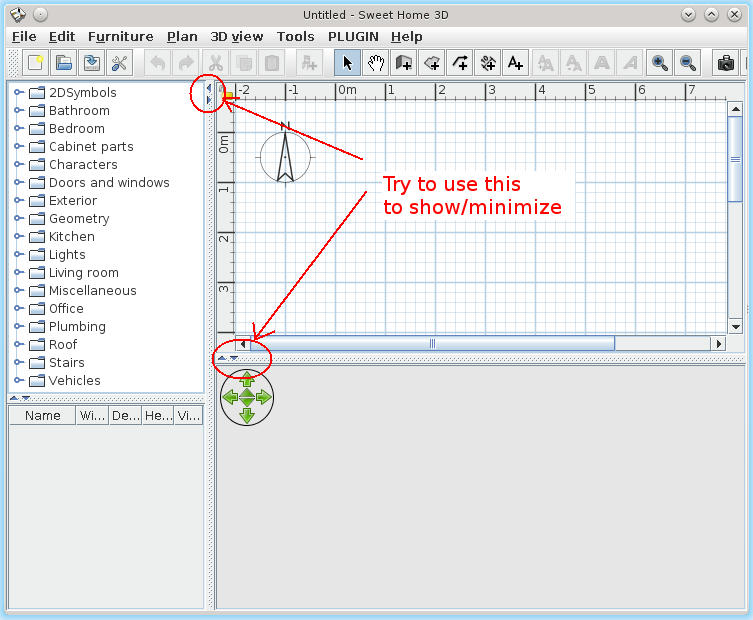The image size is (753, 620).
Task: Choose the Select arrow mode tool
Action: [x=347, y=63]
